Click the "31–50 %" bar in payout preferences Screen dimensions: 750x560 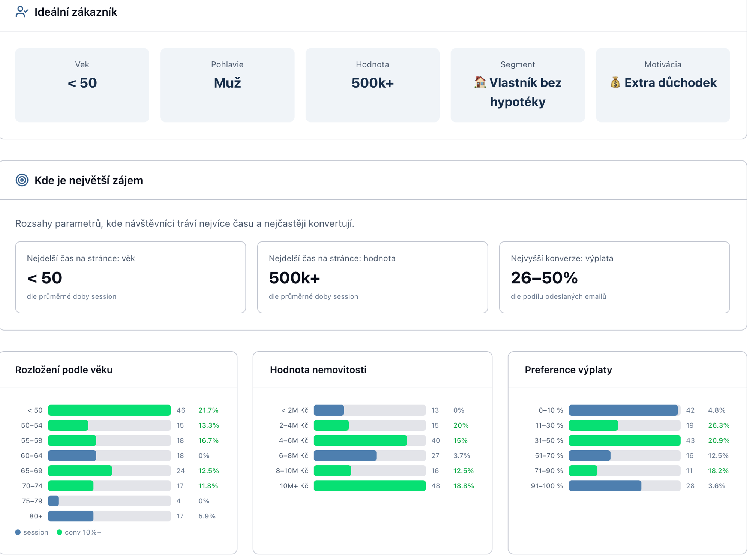(624, 440)
